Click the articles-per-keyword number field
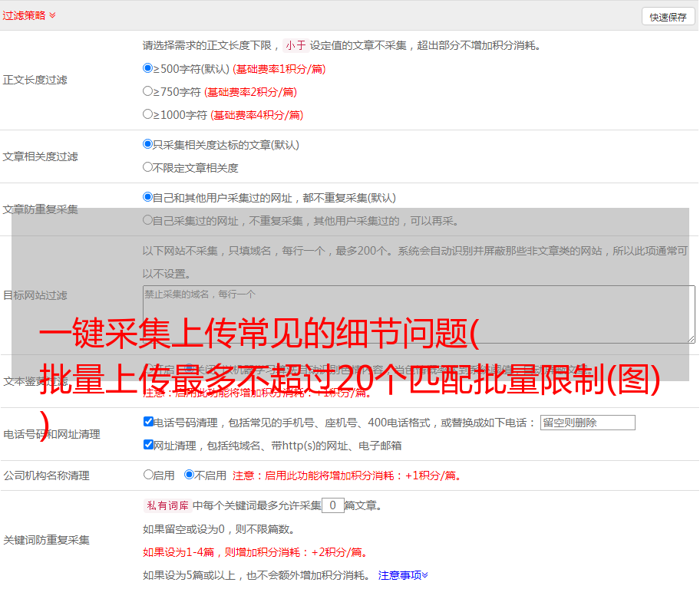The height and width of the screenshot is (589, 700). (333, 505)
